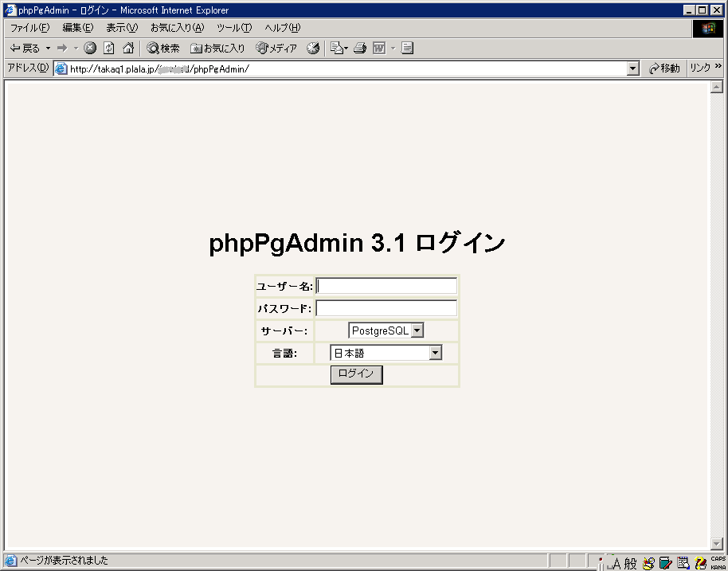The width and height of the screenshot is (728, 571).
Task: Open the お気に入り(A) menu
Action: [x=178, y=28]
